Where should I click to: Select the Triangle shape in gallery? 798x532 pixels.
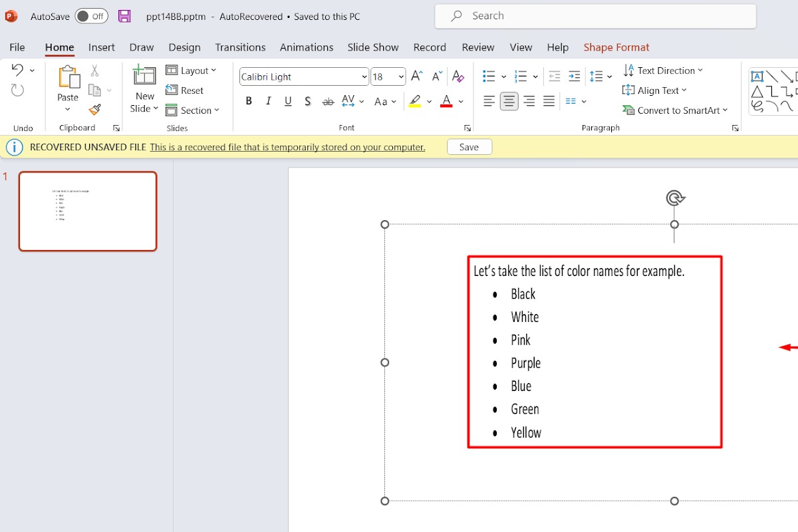click(757, 91)
